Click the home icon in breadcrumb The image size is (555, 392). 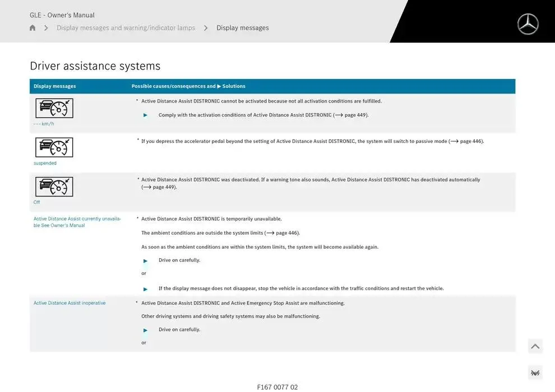(x=33, y=28)
